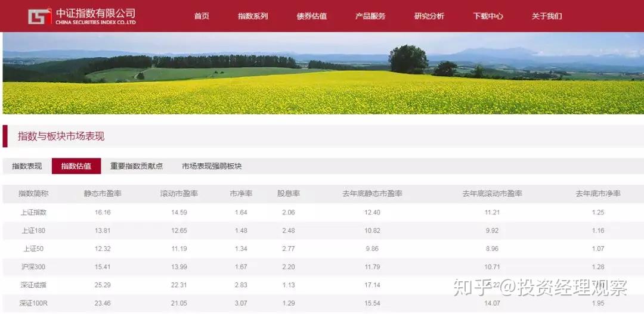Open the 指数系列 menu
The height and width of the screenshot is (314, 644).
[x=253, y=16]
